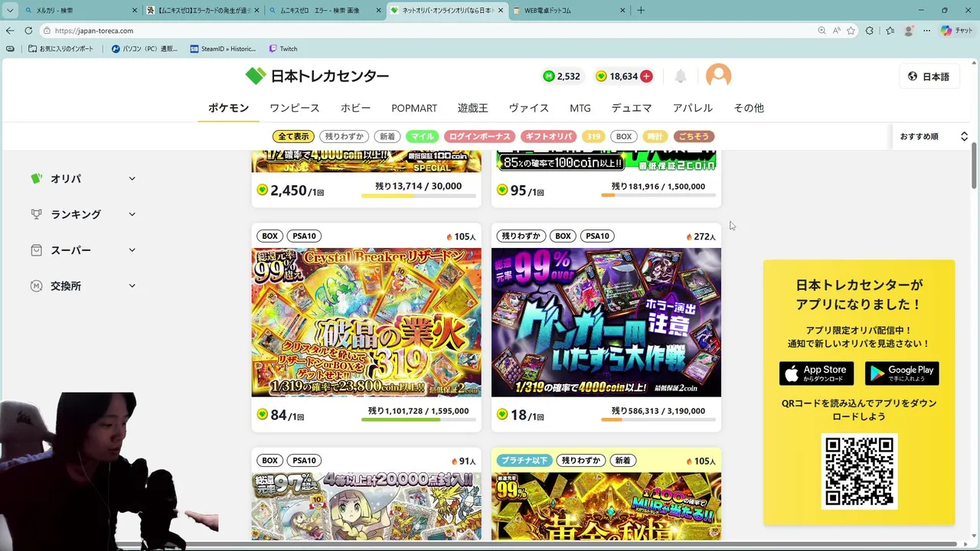Click the green mile balance 2,532
The image size is (980, 551).
click(x=562, y=76)
